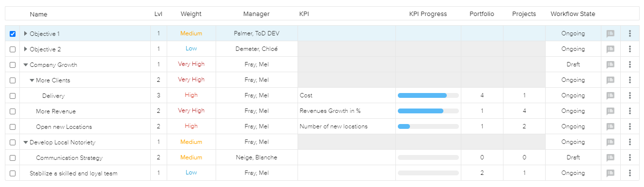Click the Workflow State column header
Image resolution: width=644 pixels, height=187 pixels.
tap(573, 14)
